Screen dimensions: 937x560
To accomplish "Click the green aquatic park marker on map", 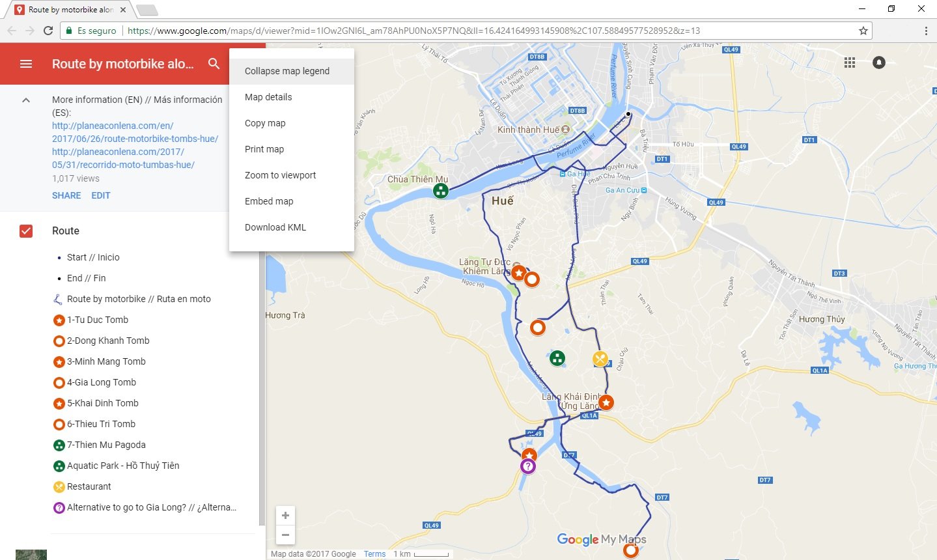I will tap(557, 357).
